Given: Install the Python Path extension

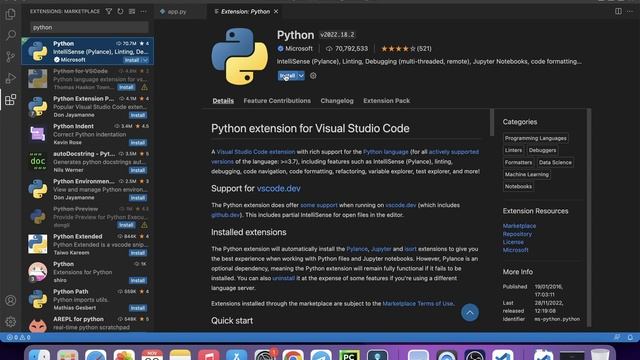Looking at the screenshot, I should click(138, 308).
